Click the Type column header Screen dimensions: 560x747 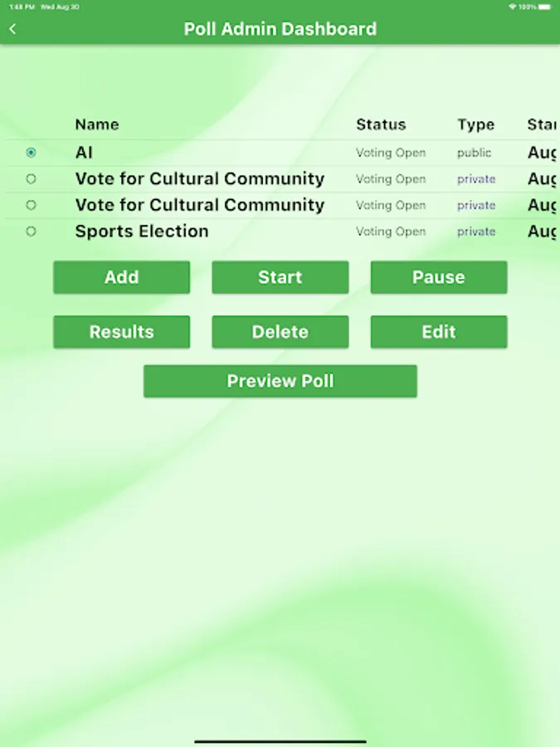[475, 124]
